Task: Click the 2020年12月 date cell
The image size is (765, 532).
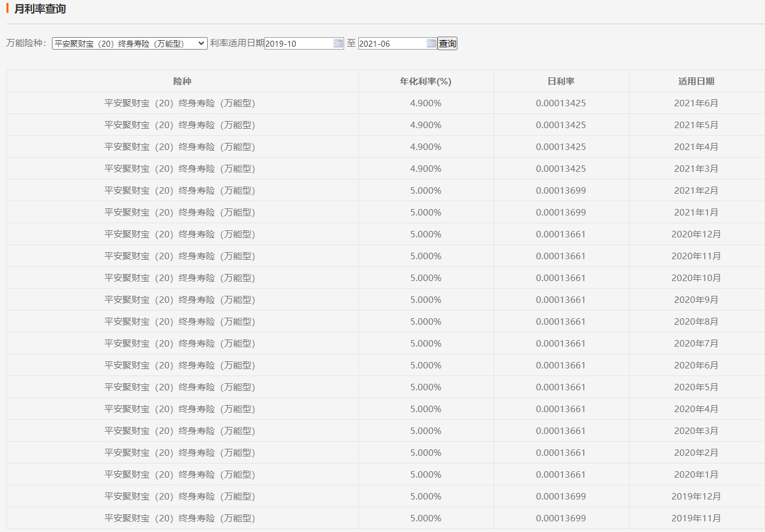Action: point(696,234)
